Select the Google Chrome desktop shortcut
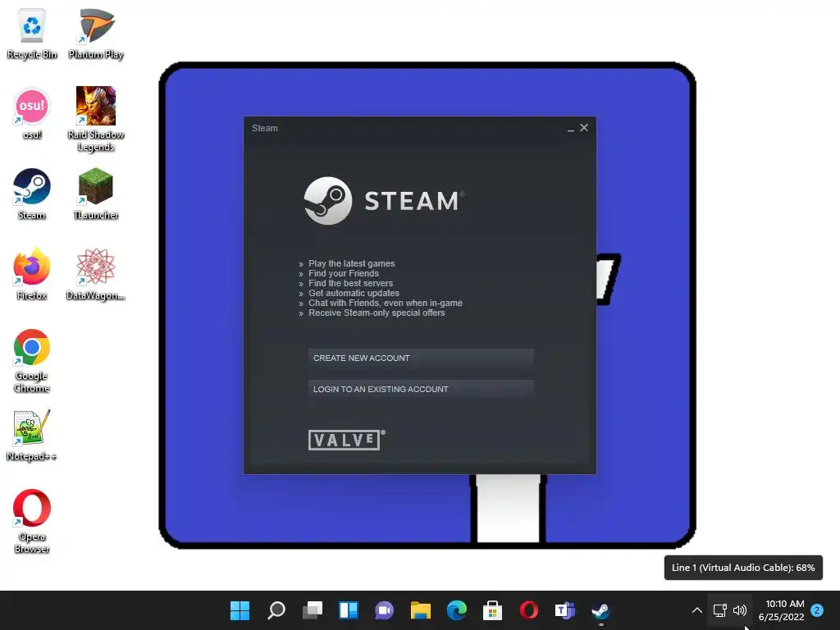The width and height of the screenshot is (840, 630). coord(32,361)
